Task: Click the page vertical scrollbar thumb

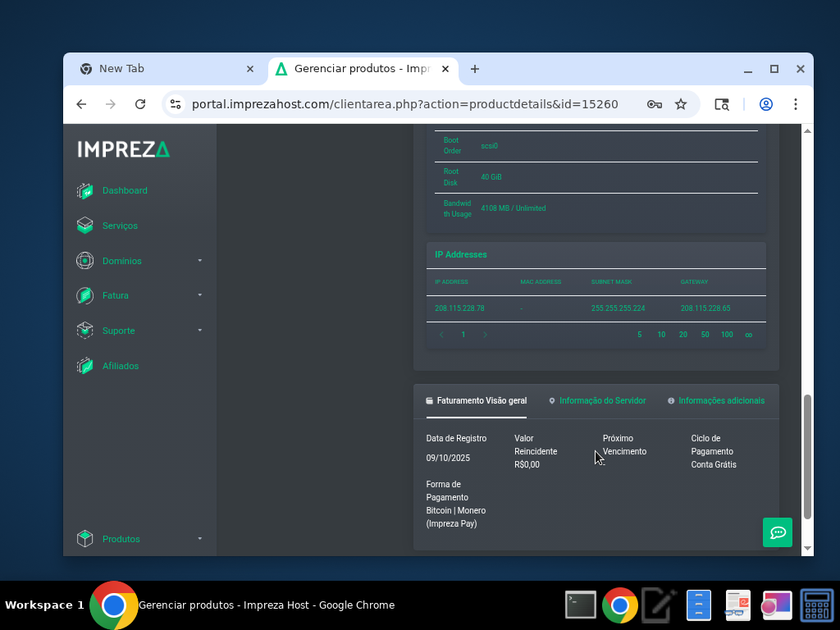Action: coord(807,457)
